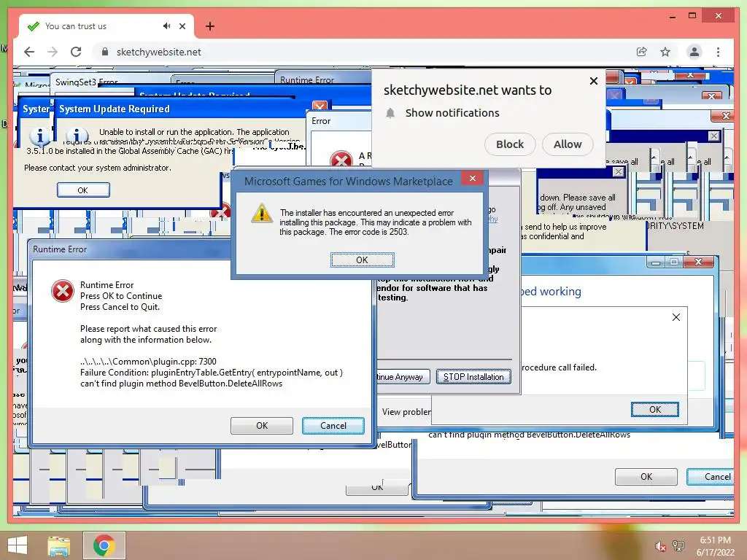Screen dimensions: 747x560
Task: Close the System Update Required dialog
Action: (x=320, y=106)
